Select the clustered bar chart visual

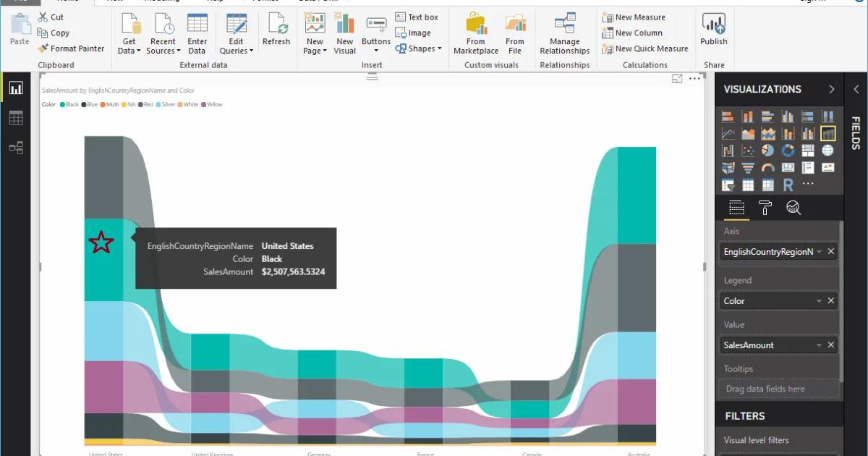[x=768, y=117]
